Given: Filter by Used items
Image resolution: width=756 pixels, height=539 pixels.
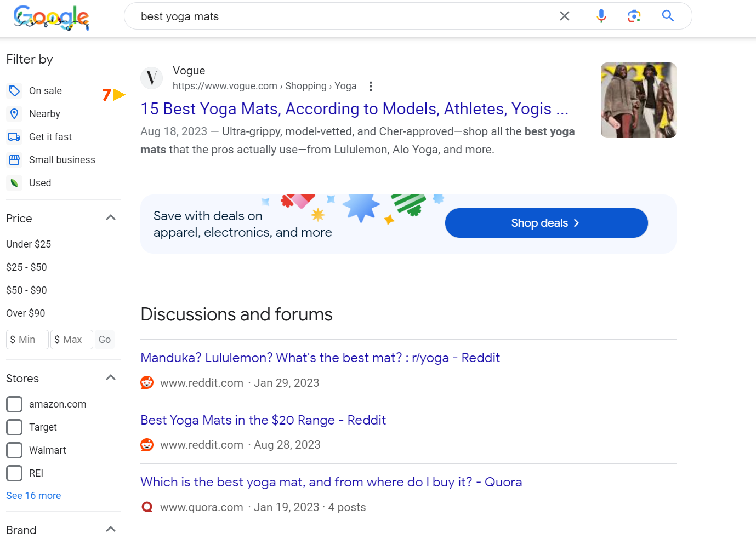Looking at the screenshot, I should (x=40, y=183).
